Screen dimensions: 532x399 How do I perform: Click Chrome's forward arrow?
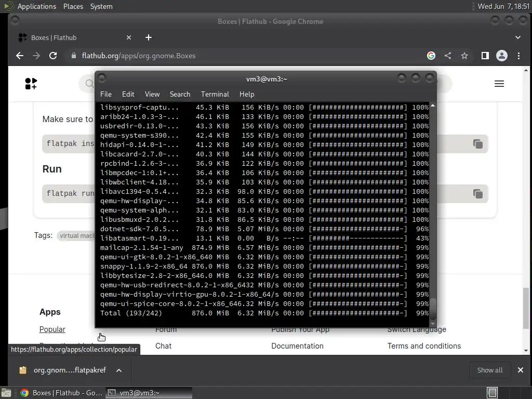[x=36, y=56]
